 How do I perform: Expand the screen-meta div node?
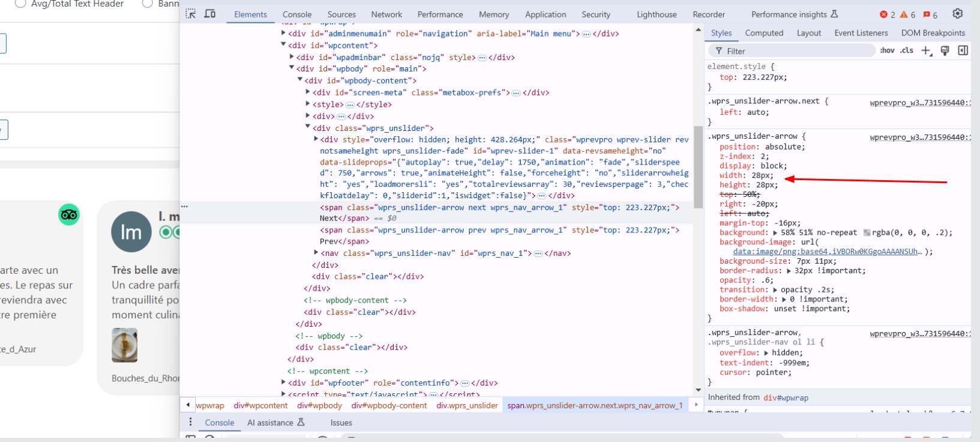pos(308,92)
